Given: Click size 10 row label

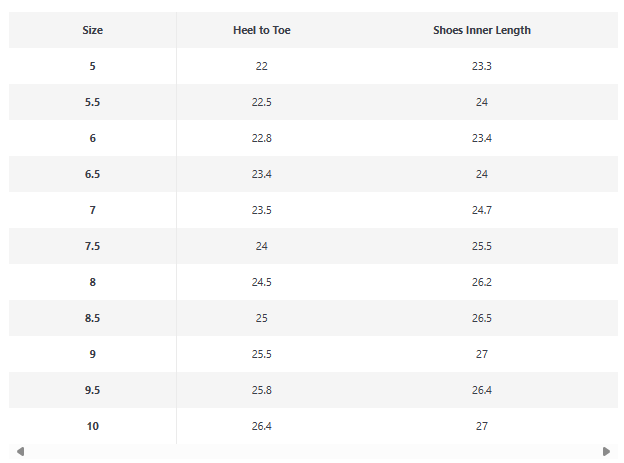Looking at the screenshot, I should (x=92, y=426).
